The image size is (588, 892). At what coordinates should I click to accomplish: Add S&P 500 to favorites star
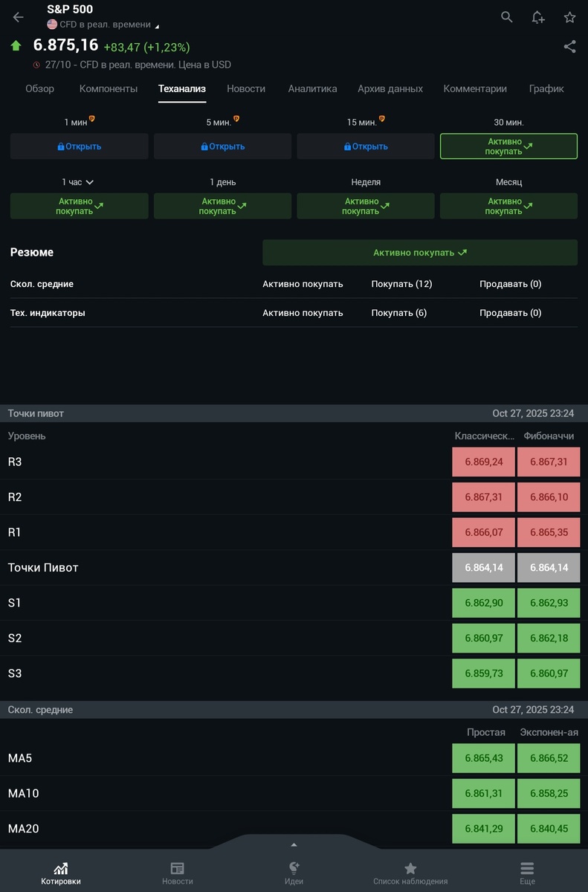tap(569, 17)
